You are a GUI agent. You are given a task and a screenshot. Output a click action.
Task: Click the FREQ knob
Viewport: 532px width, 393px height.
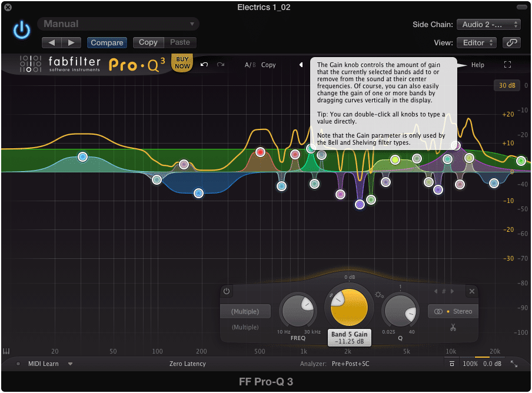coord(298,311)
